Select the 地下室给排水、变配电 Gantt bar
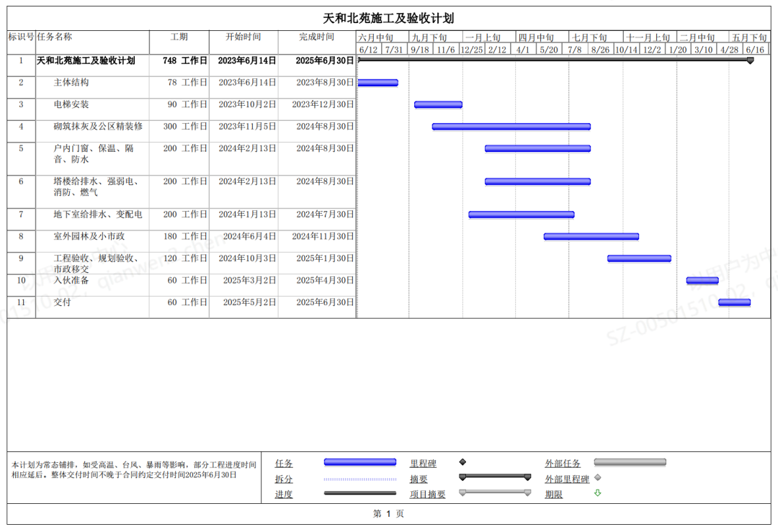 click(x=522, y=215)
